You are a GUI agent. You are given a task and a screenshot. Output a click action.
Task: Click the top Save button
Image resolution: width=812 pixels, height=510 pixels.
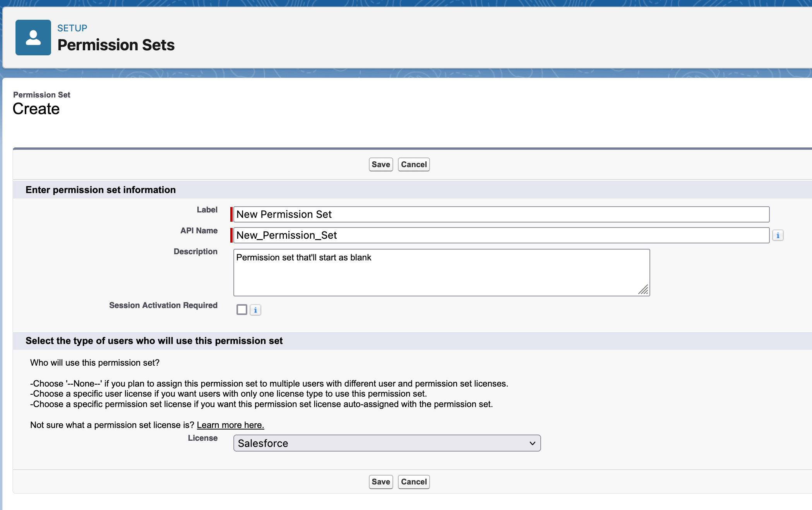tap(381, 164)
